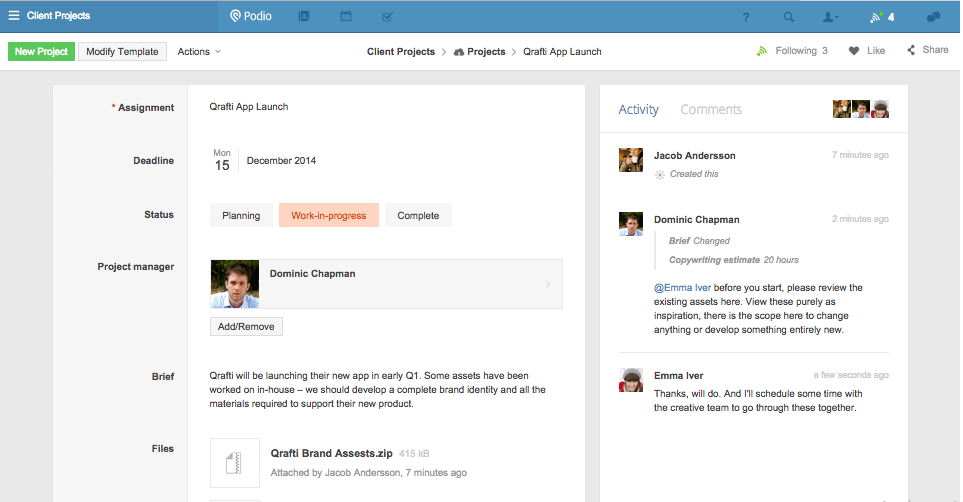Click the green Following feed icon
Screen dimensions: 963x502
pyautogui.click(x=762, y=51)
